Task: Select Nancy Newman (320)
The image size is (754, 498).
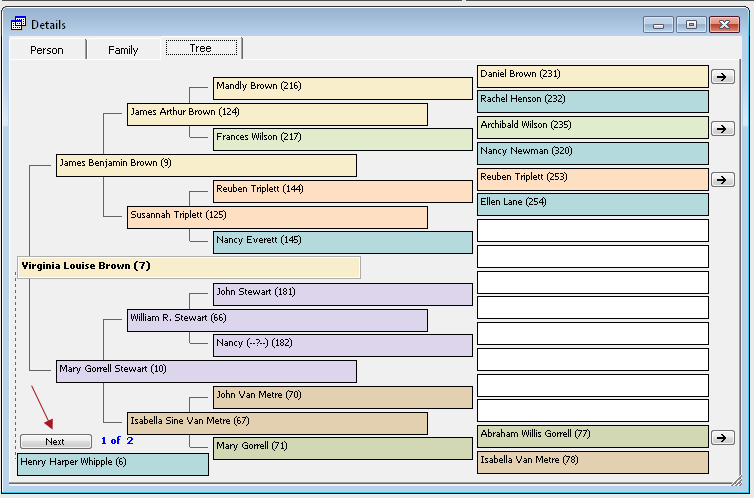Action: [592, 153]
